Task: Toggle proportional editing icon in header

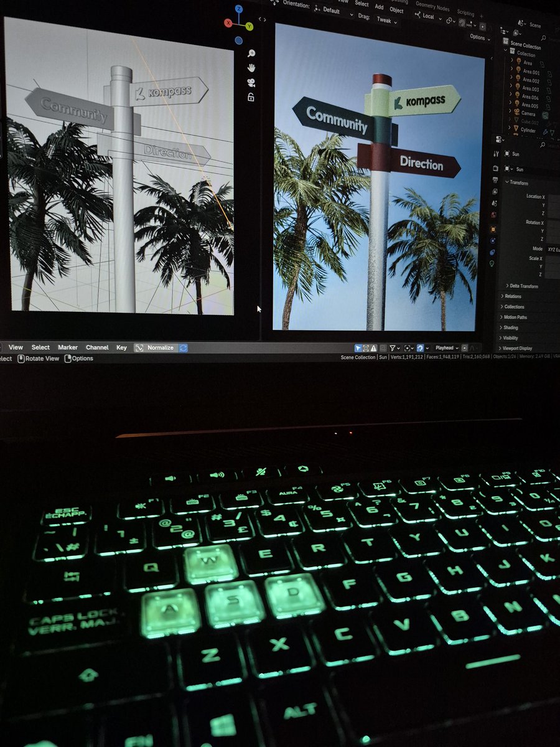Action: click(482, 27)
